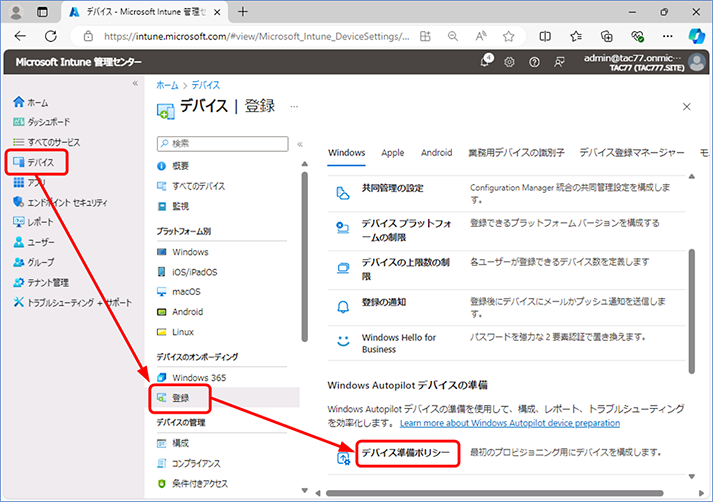The width and height of the screenshot is (713, 502).
Task: Open Dashboard (ダッシュボード) in sidebar
Action: pyautogui.click(x=41, y=122)
